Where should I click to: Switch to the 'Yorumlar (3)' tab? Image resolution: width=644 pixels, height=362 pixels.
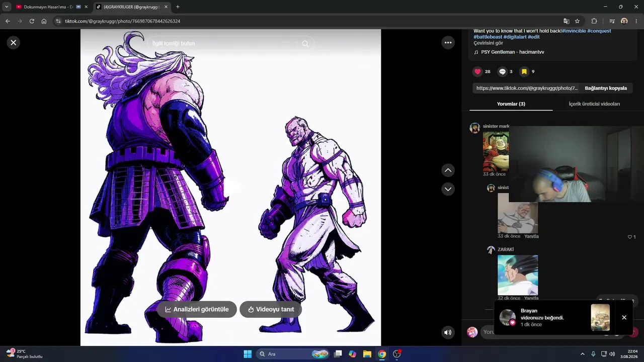[x=511, y=104]
